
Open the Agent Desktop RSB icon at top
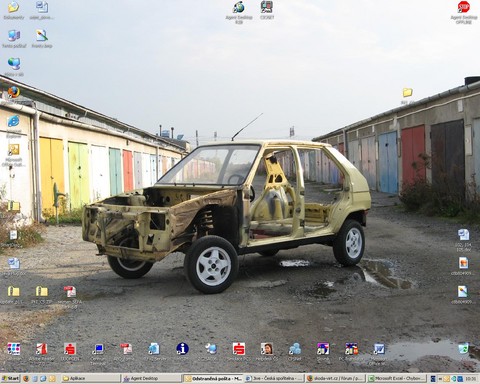pos(239,7)
